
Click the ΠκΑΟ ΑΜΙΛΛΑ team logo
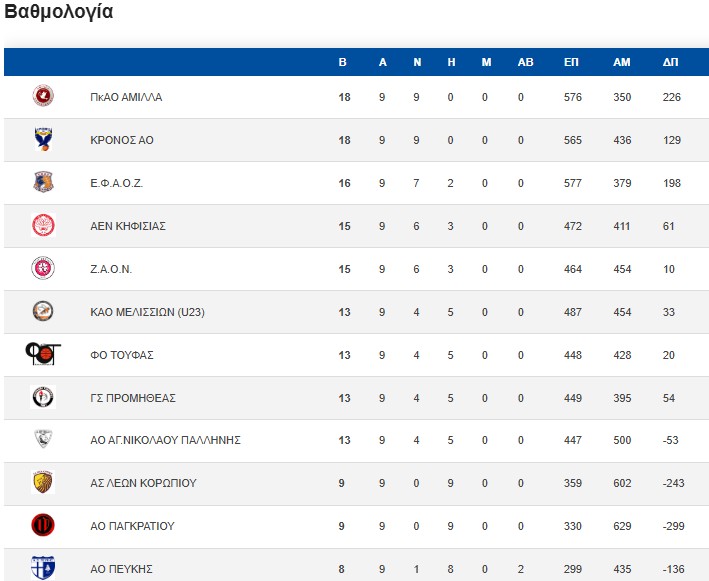pos(43,97)
